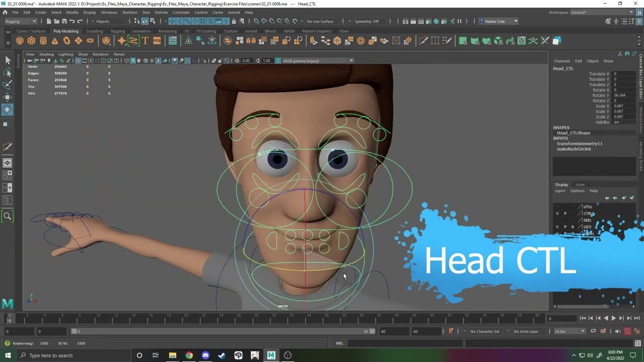644x362 pixels.
Task: Click Help in the layer editor menu bar
Action: coord(594,191)
